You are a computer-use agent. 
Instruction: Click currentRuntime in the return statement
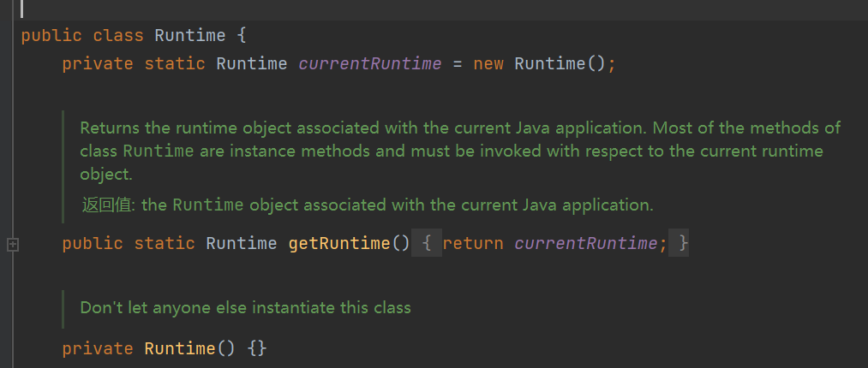point(586,244)
